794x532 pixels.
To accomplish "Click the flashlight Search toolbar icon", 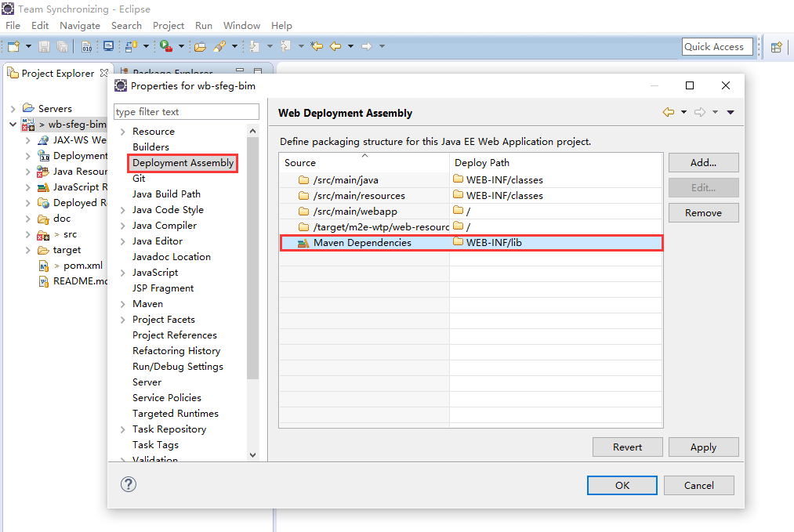I will pos(219,46).
